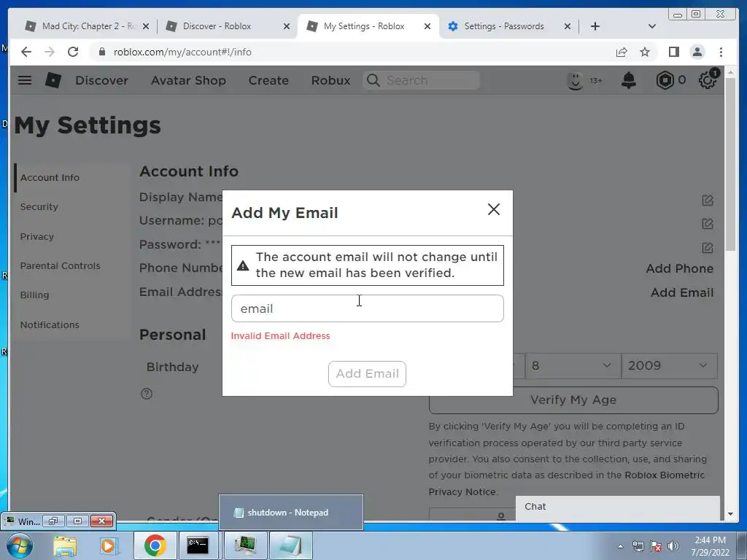Click the Add Email link on page
Screen dimensions: 747x560
pyautogui.click(x=682, y=292)
